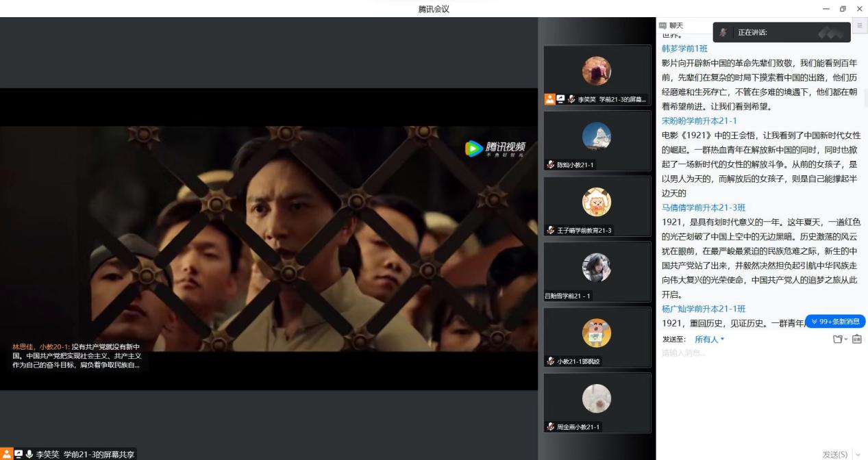Click the 腾讯会议 window title
Image resolution: width=868 pixels, height=460 pixels.
(x=434, y=9)
